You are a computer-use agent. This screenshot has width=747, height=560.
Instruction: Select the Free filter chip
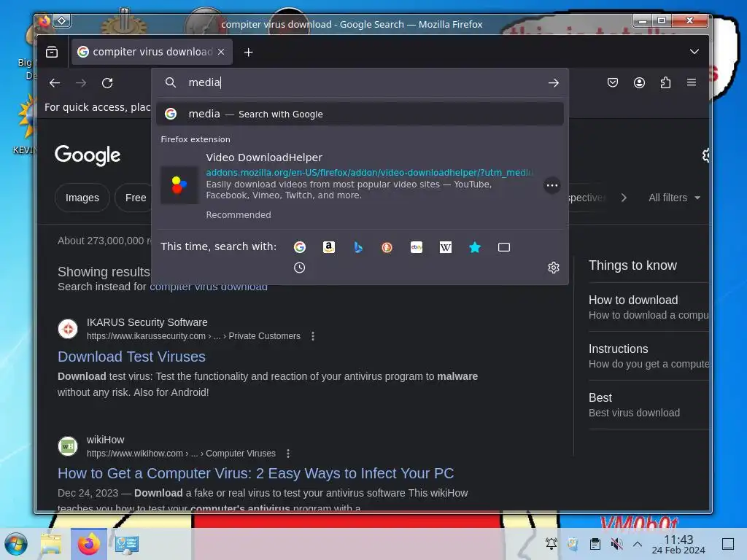coord(135,198)
